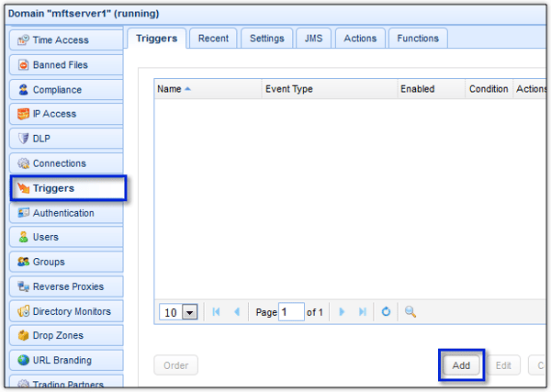Click the magnifier search icon in grid toolbar
The width and height of the screenshot is (551, 392).
pyautogui.click(x=410, y=311)
